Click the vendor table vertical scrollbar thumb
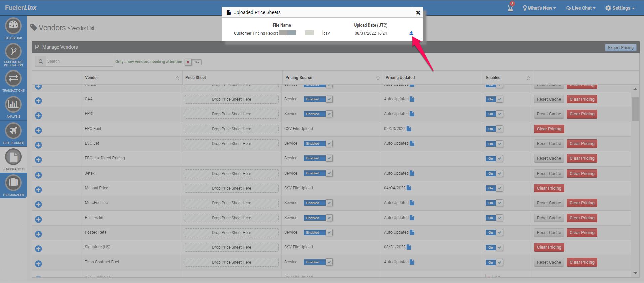The width and height of the screenshot is (644, 283). [x=635, y=109]
